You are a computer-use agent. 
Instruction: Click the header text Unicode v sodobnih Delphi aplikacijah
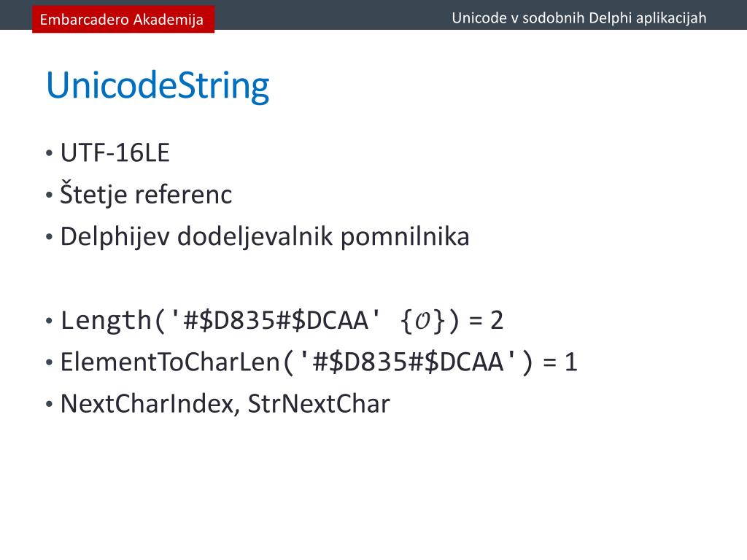[578, 18]
